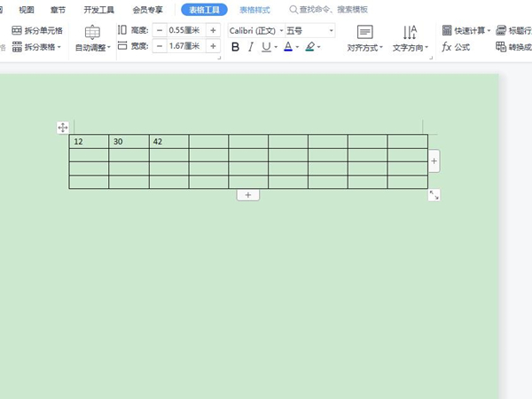Click the Text Direction (文字方向) icon
Viewport: 532px width, 399px height.
point(410,33)
